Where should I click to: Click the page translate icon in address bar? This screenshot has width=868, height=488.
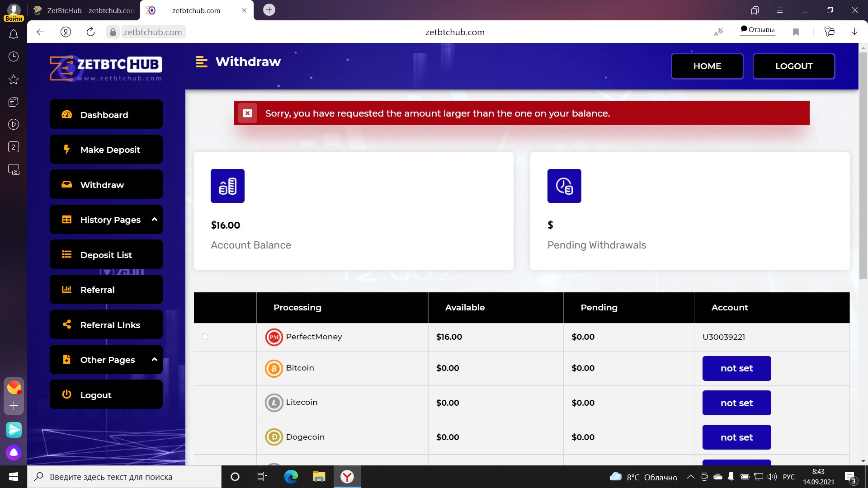tap(718, 32)
